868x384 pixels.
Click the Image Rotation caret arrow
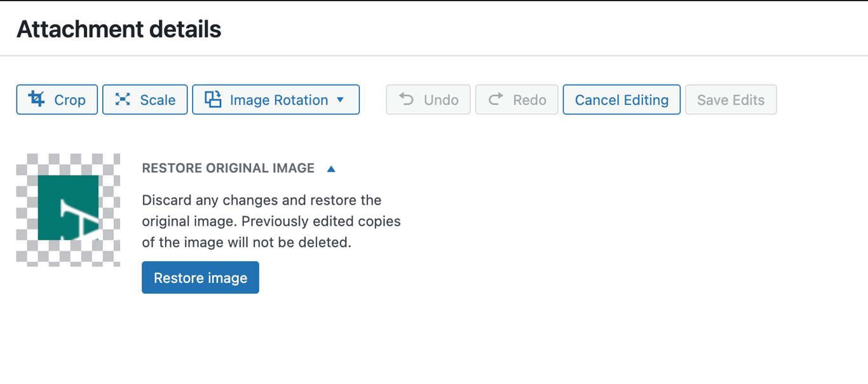(341, 100)
